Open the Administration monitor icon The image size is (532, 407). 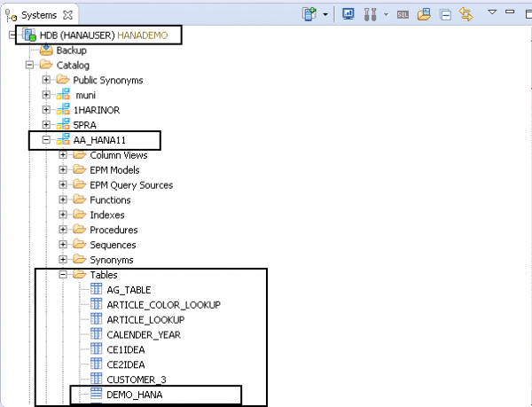(348, 14)
